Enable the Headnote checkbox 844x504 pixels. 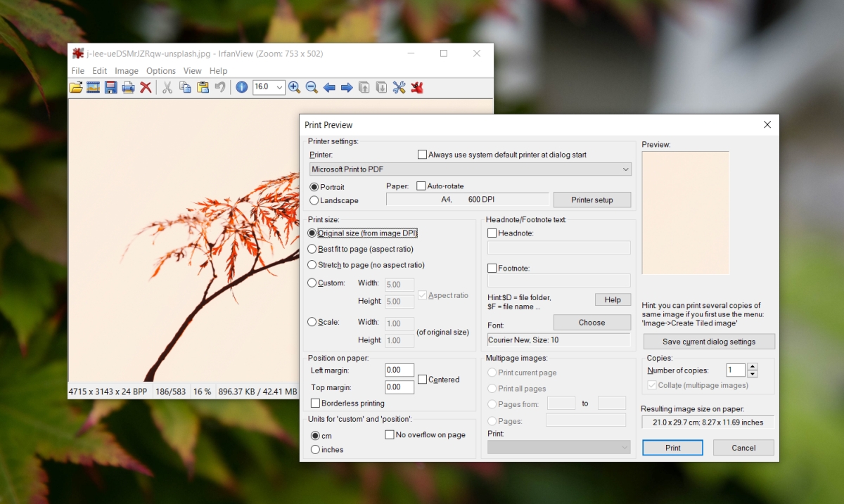point(492,233)
